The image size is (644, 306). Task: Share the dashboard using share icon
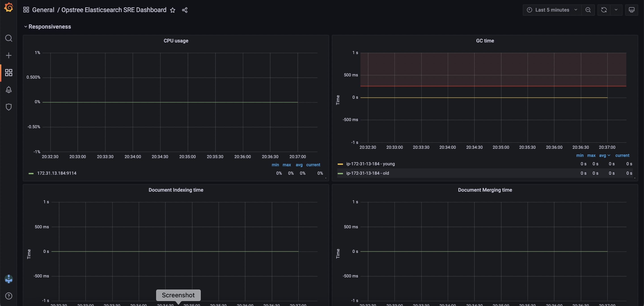185,10
